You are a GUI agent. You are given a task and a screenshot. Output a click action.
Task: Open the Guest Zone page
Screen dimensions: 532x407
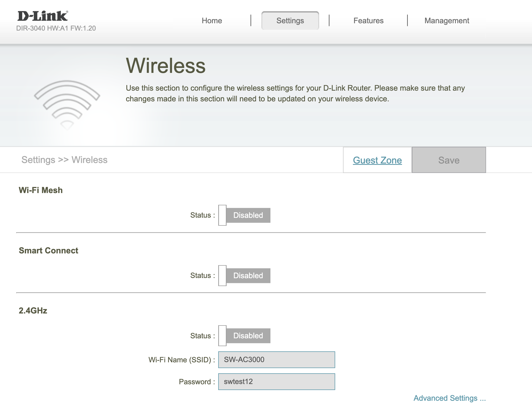[377, 160]
